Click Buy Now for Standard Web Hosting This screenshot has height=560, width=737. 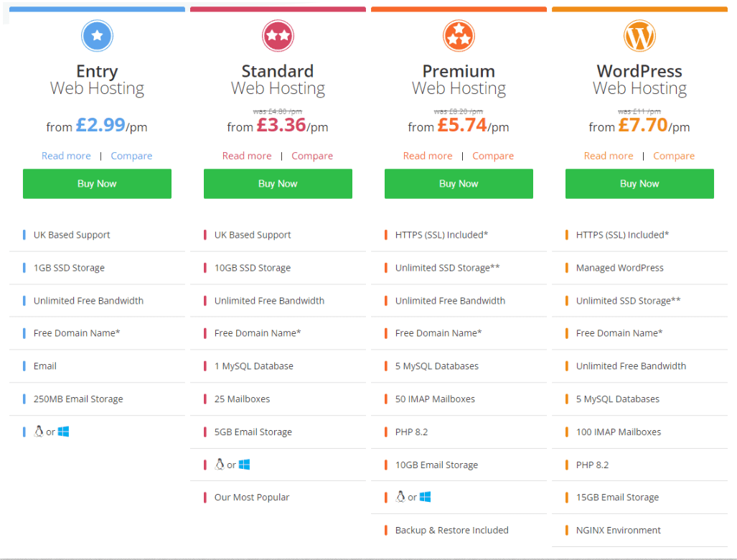click(278, 184)
